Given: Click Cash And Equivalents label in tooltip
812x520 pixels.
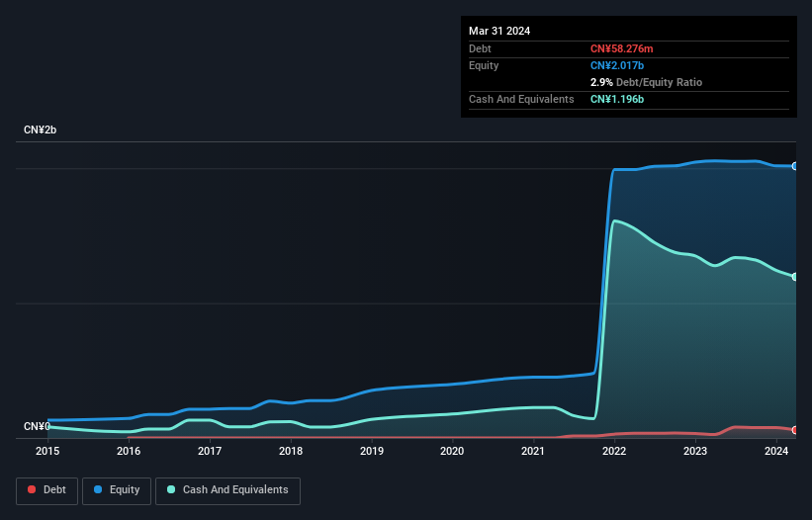Looking at the screenshot, I should tap(521, 99).
